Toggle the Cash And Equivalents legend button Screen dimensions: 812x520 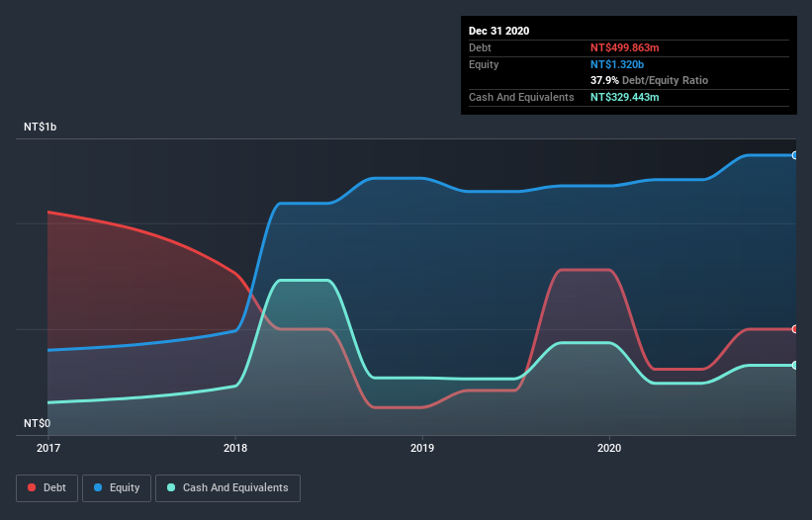click(x=227, y=488)
